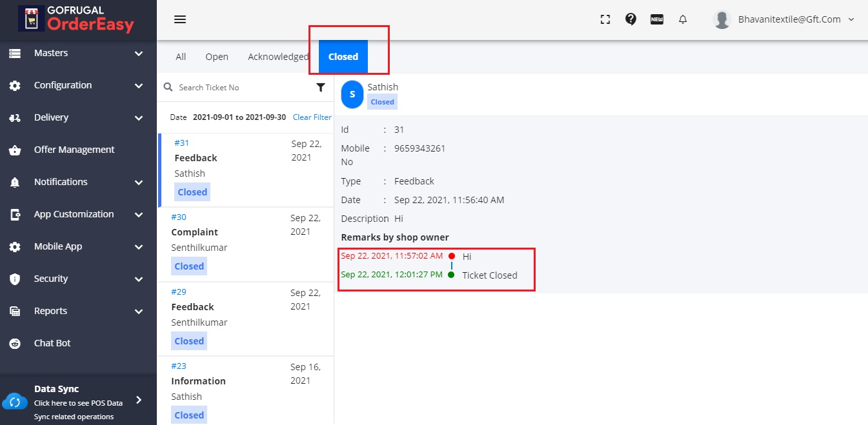This screenshot has width=868, height=425.
Task: Click the Security shield icon
Action: pyautogui.click(x=15, y=279)
